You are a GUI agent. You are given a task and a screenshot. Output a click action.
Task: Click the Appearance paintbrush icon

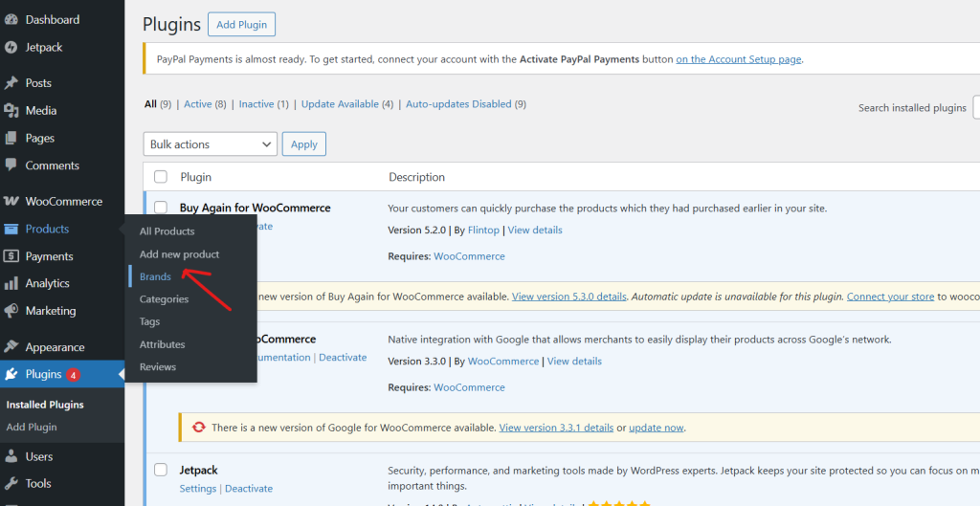(x=11, y=346)
